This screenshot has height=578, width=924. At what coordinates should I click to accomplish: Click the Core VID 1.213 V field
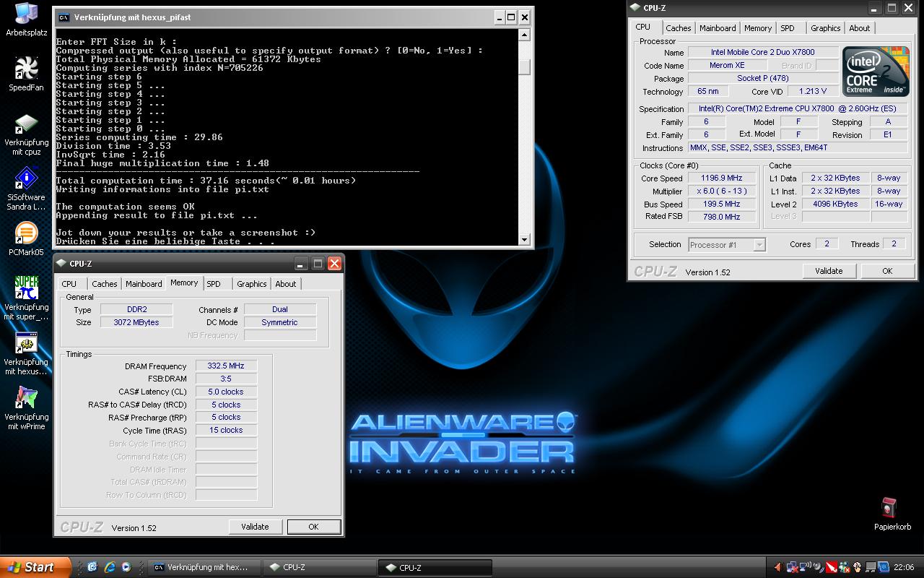(814, 91)
